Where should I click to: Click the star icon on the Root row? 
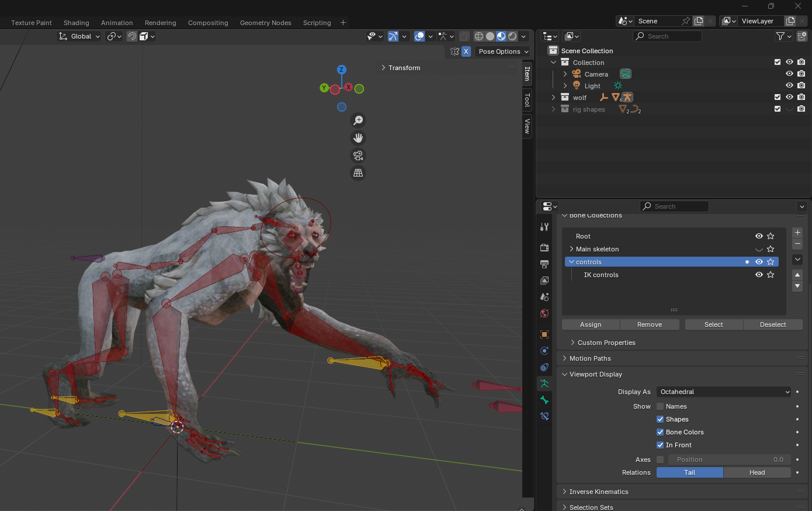771,236
